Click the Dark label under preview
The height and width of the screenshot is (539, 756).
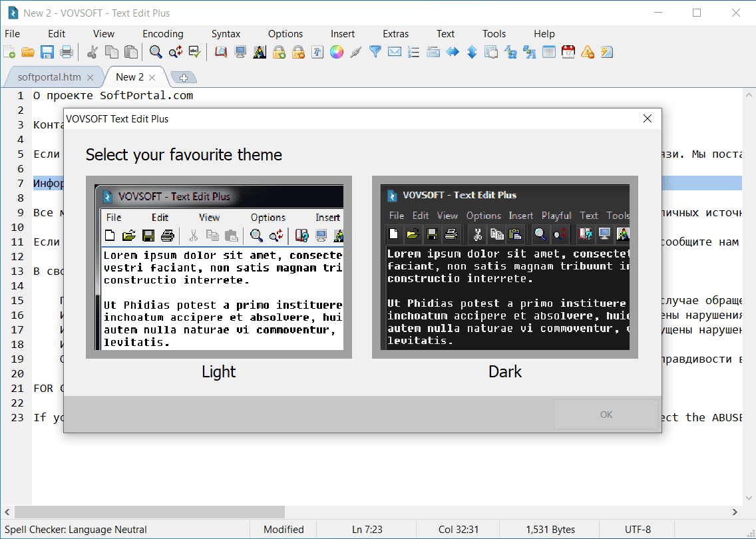(505, 372)
